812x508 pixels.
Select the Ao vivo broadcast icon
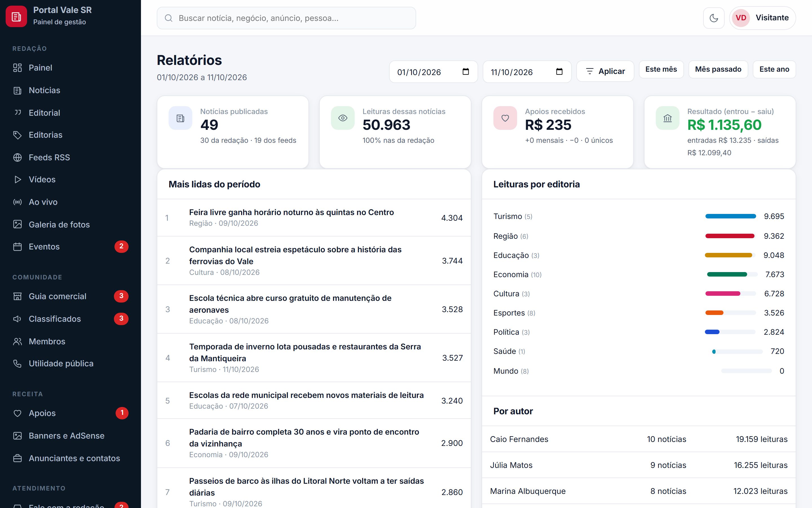pos(17,202)
